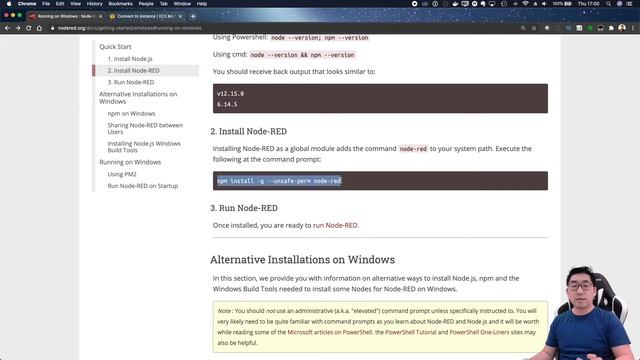This screenshot has width=640, height=360.
Task: Switch to Running on Windows tab
Action: [65, 16]
